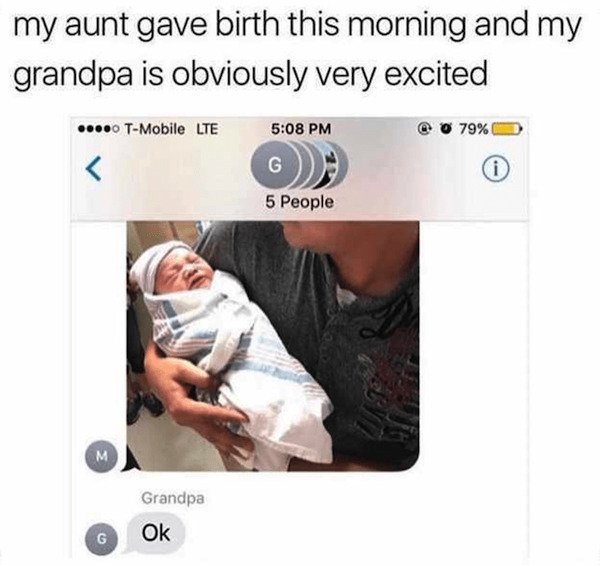Open the 5 People group label
This screenshot has width=600, height=566.
(300, 202)
